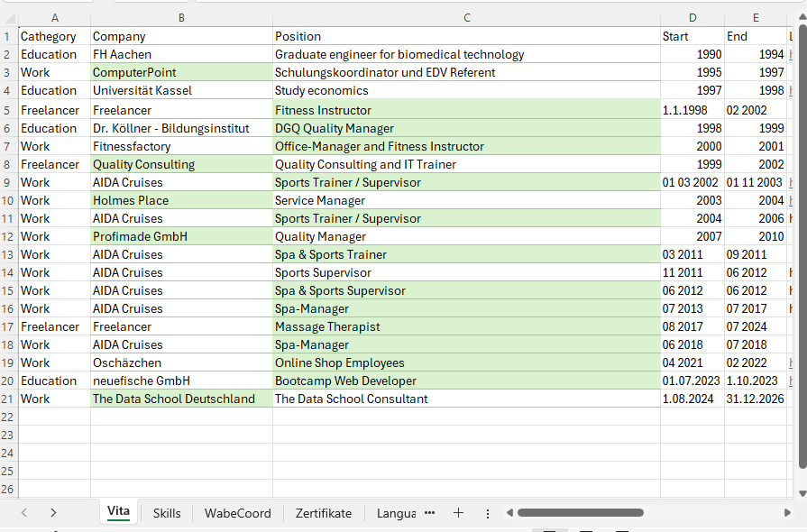Open the WabeCoord sheet tab
Viewport: 807px width, 532px height.
pyautogui.click(x=237, y=513)
